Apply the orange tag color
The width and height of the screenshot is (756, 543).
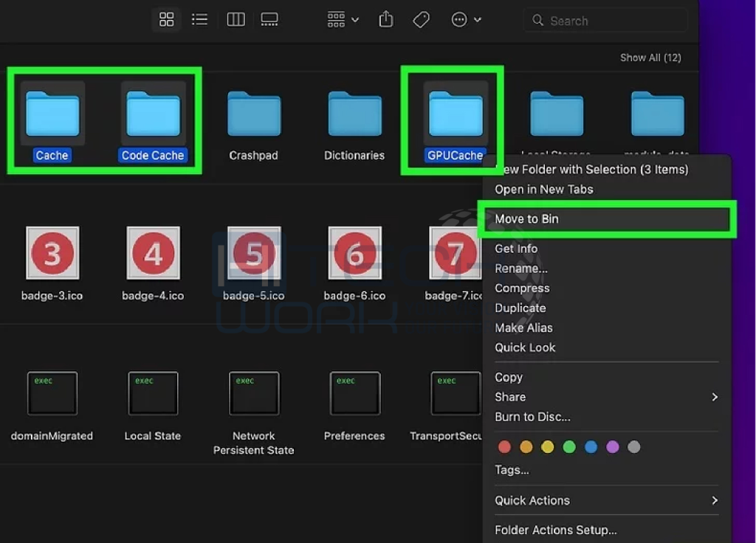tap(526, 447)
